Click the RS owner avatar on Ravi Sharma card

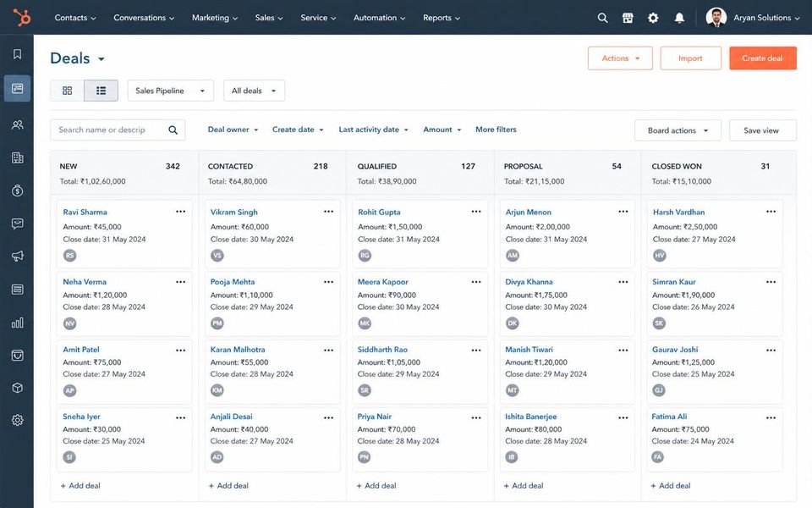click(70, 255)
